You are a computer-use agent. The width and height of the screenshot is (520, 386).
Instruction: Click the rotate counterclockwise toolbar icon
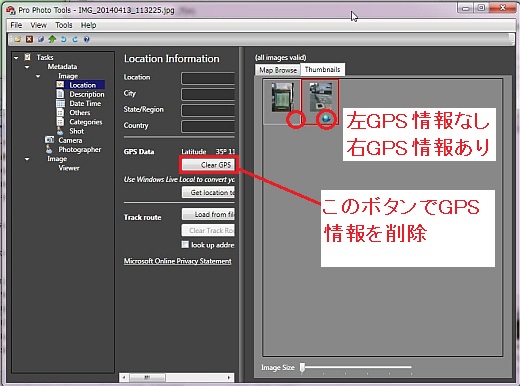[x=63, y=39]
